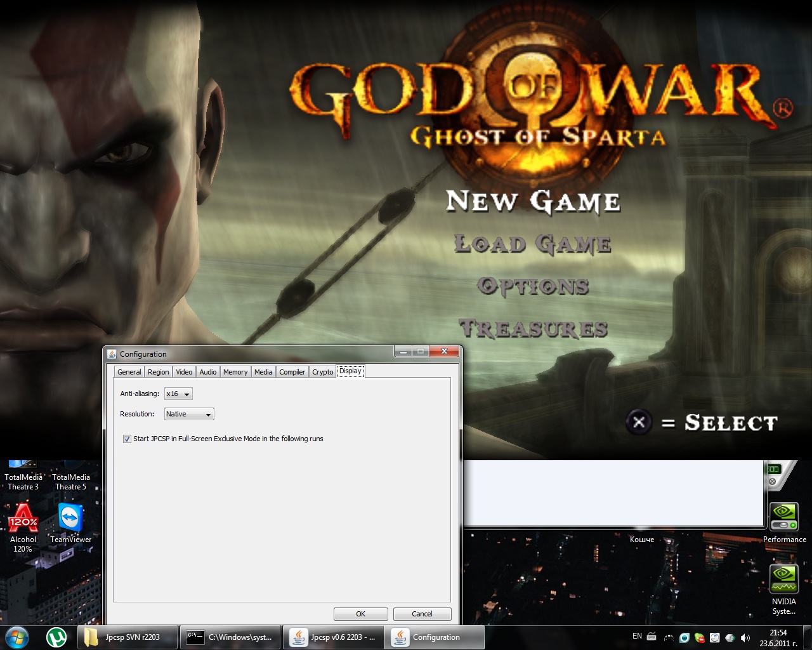Image resolution: width=812 pixels, height=650 pixels.
Task: Toggle the Full-Screen Exclusive Mode checkbox
Action: (x=127, y=439)
